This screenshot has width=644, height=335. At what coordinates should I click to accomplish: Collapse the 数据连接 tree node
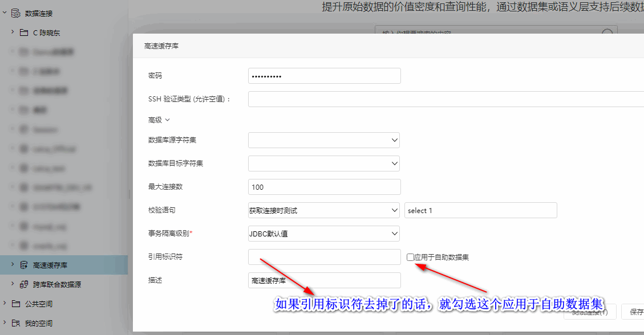[5, 13]
